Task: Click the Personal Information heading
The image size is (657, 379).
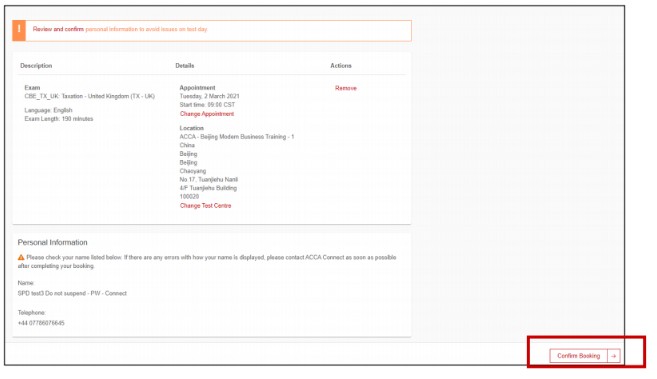Action: point(52,242)
